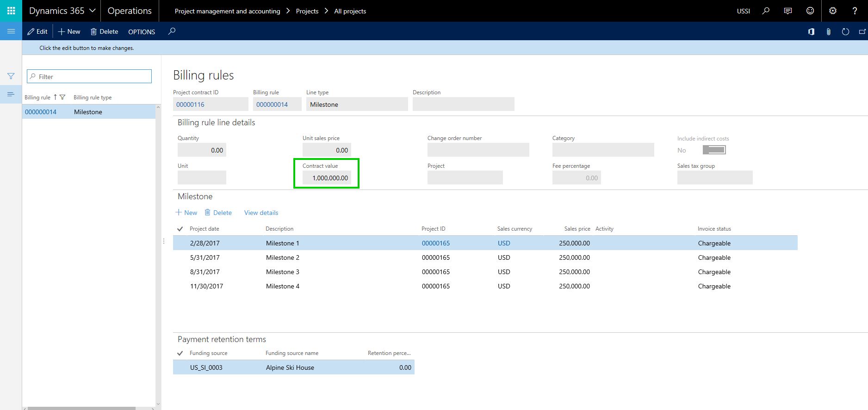The height and width of the screenshot is (410, 868).
Task: Add a new milestone line
Action: click(x=186, y=213)
